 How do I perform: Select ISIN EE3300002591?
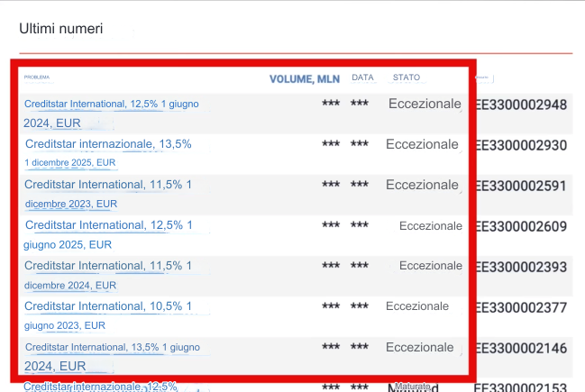[521, 187]
